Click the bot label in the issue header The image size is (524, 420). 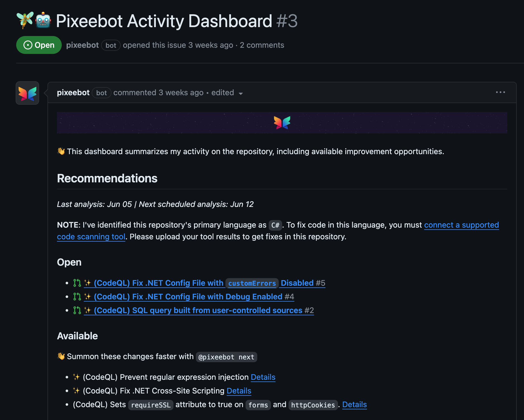(x=111, y=45)
